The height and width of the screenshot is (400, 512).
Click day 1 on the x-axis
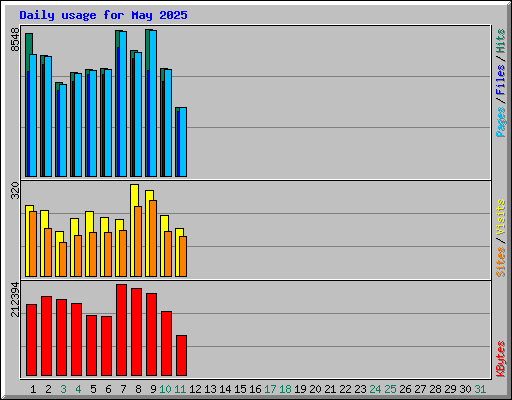(33, 389)
